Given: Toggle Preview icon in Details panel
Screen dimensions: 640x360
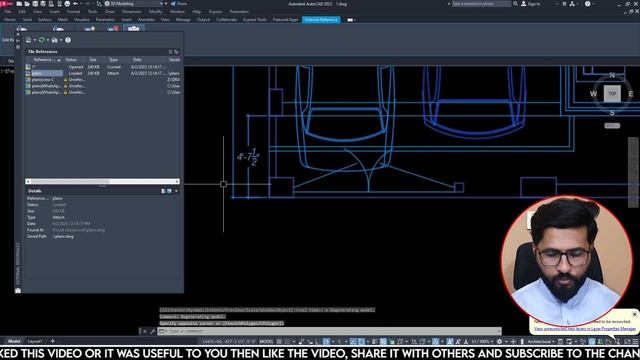Looking at the screenshot, I should (x=169, y=191).
